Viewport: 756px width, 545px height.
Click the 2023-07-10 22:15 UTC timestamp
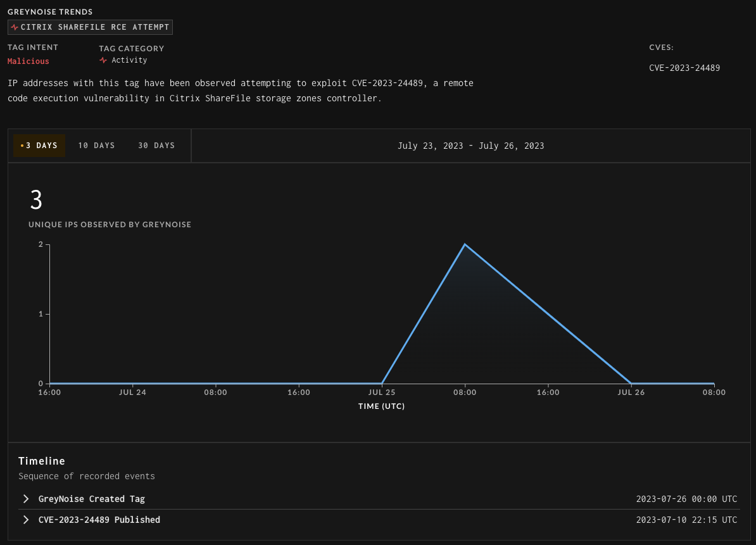point(686,520)
